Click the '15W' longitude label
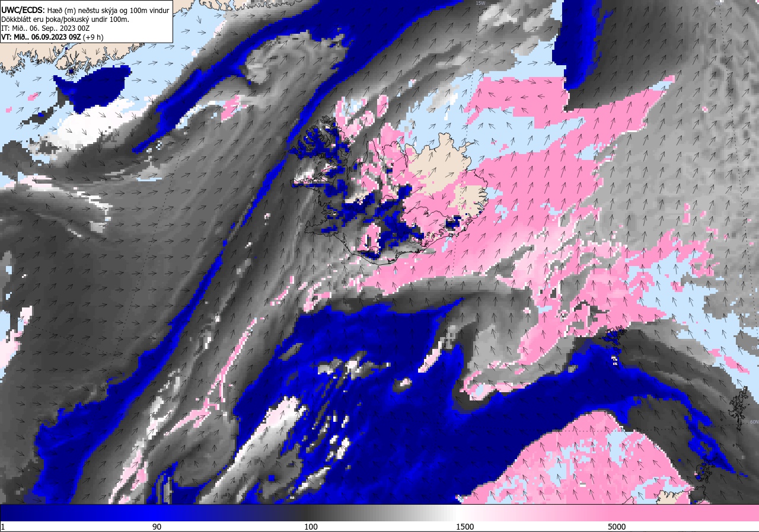The image size is (759, 532). (x=480, y=3)
